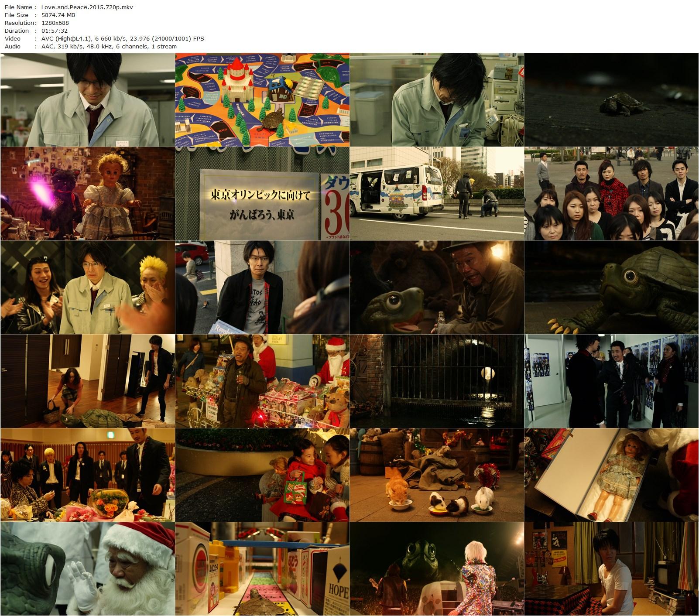This screenshot has height=616, width=699.
Task: Select the old man talking to turtle frame
Action: 436,287
